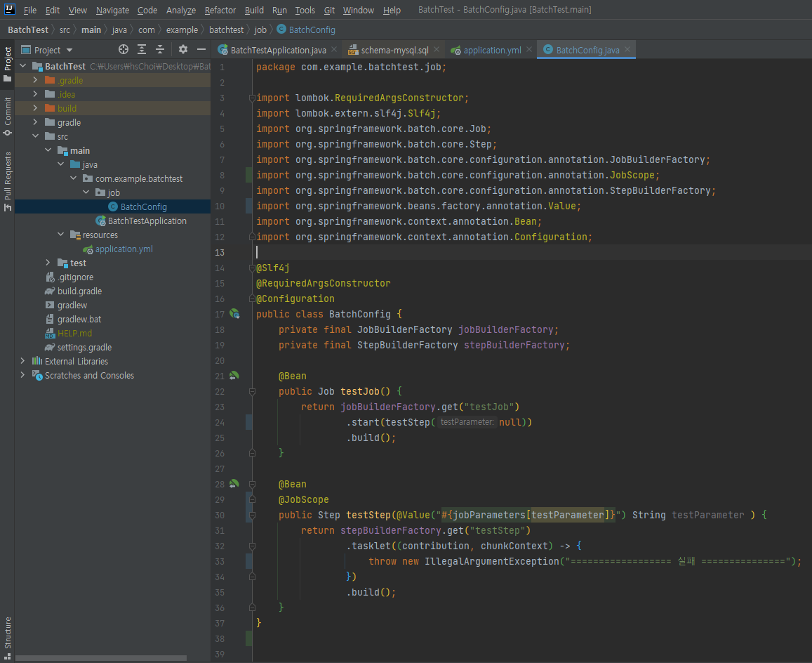Select build.gradle in the project tree
812x663 pixels.
pos(79,291)
